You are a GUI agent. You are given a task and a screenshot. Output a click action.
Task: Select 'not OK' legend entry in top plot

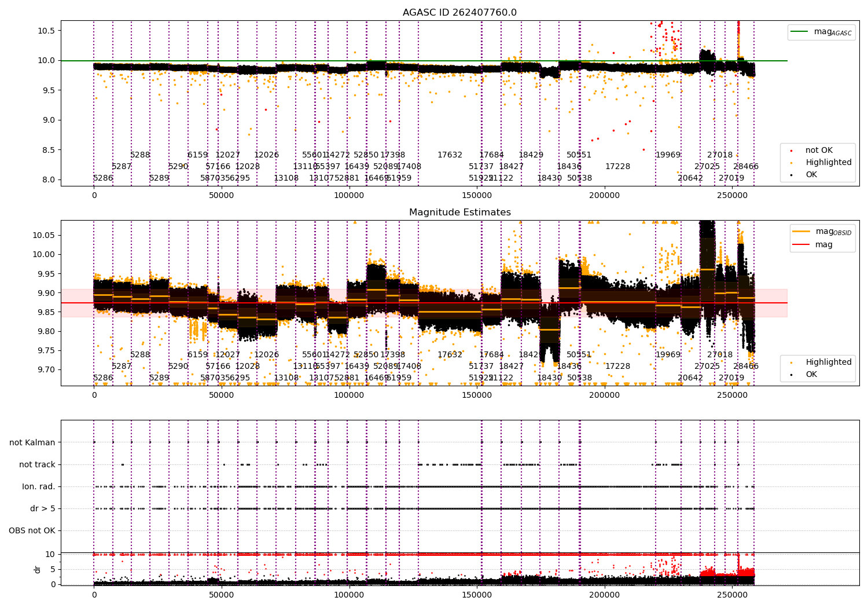[x=819, y=151]
